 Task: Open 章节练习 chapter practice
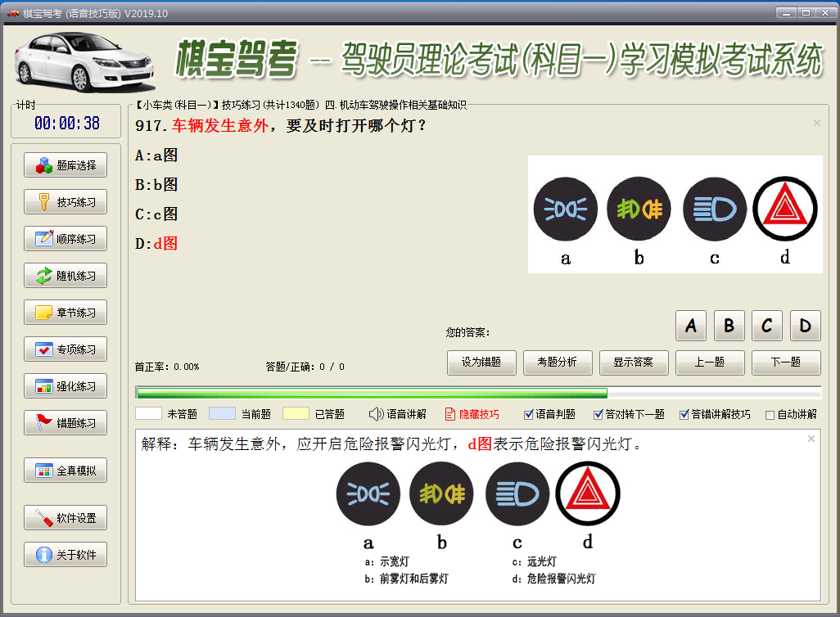click(65, 313)
